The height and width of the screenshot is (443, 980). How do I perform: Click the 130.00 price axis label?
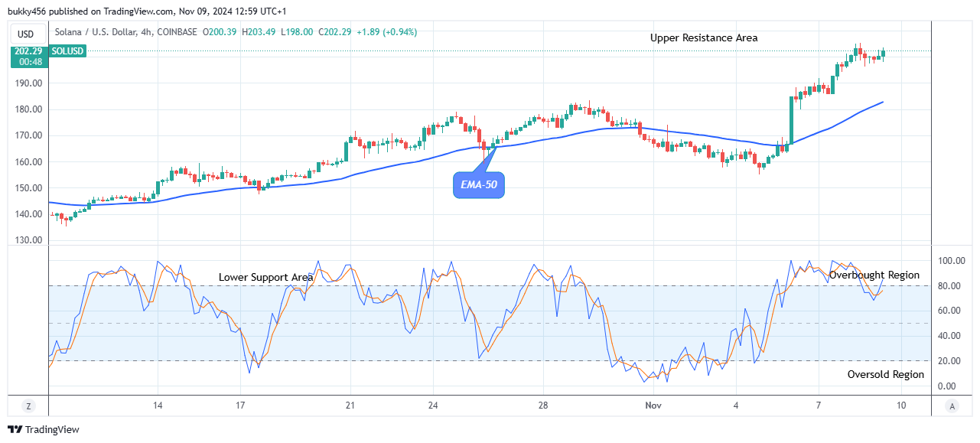click(27, 240)
